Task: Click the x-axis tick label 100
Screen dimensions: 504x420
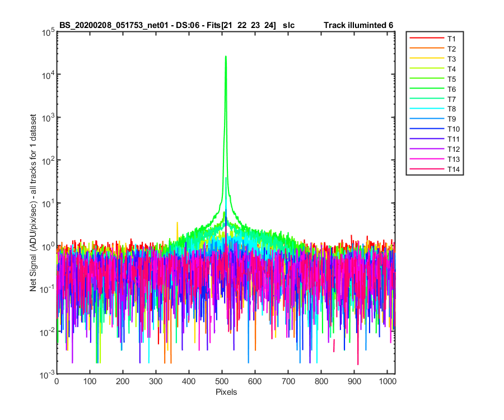Action: click(90, 381)
